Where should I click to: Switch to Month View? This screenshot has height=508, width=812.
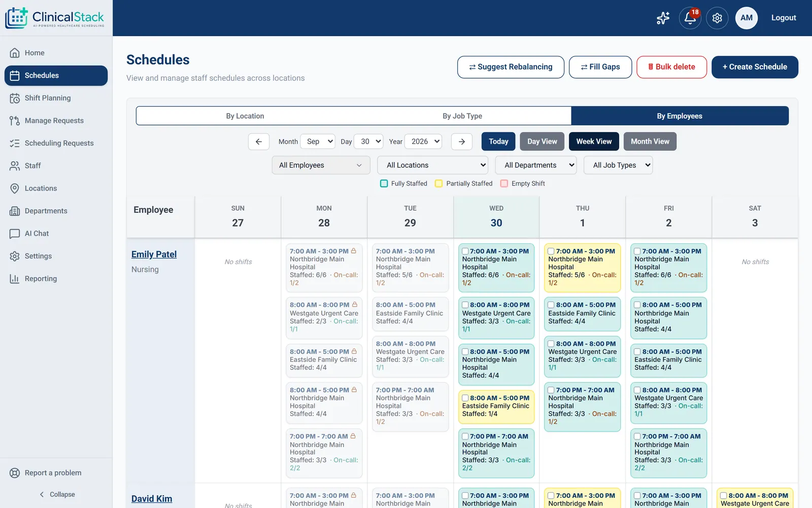[x=650, y=142]
